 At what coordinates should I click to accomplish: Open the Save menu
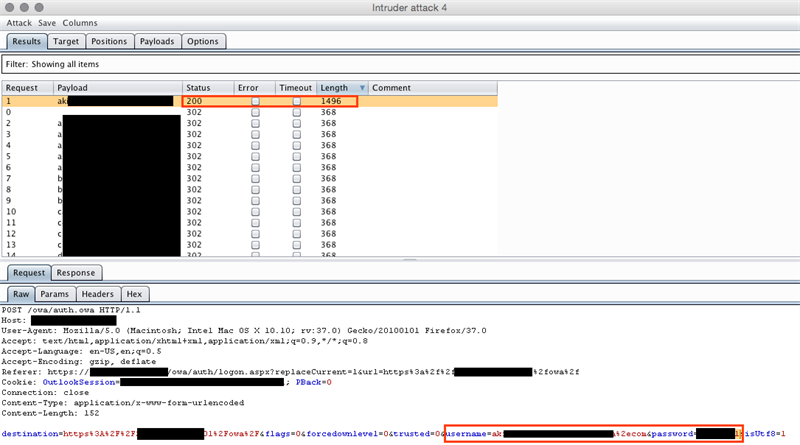[48, 22]
